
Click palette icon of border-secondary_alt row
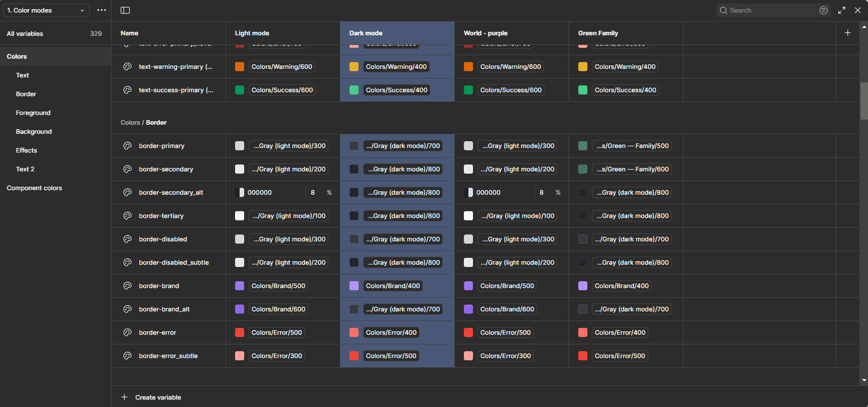pyautogui.click(x=127, y=192)
